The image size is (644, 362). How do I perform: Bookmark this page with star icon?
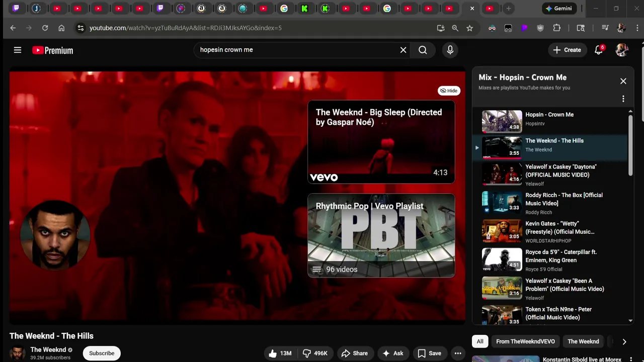coord(469,28)
